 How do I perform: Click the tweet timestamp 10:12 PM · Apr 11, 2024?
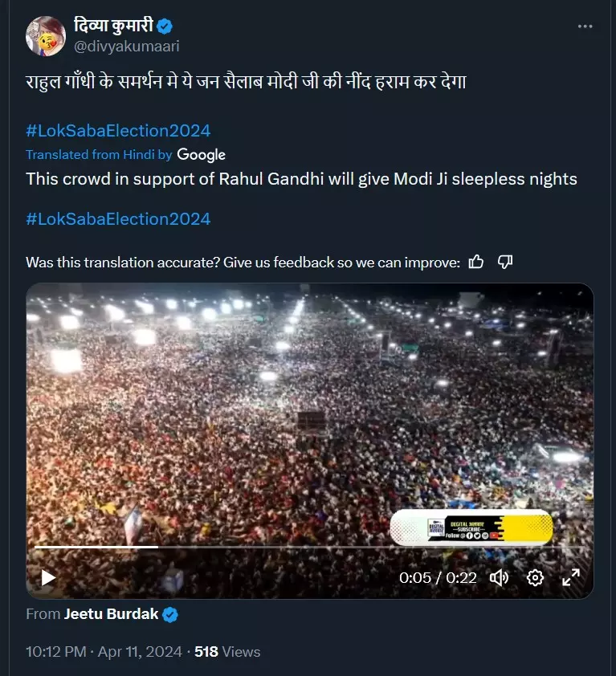(x=106, y=652)
